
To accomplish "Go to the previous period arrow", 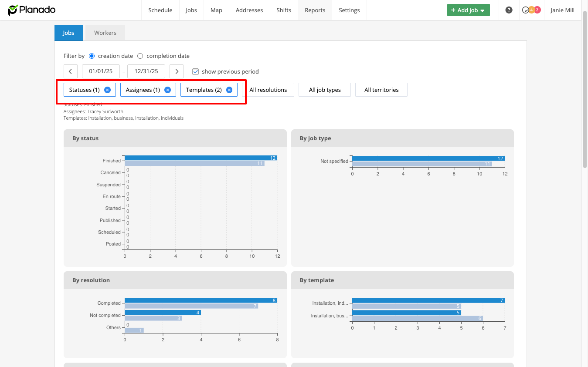I will [71, 71].
